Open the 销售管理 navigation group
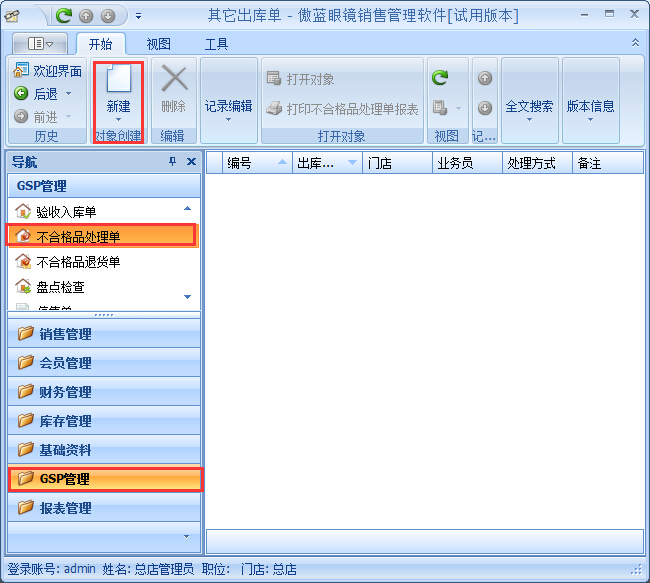The height and width of the screenshot is (583, 650). pyautogui.click(x=104, y=334)
